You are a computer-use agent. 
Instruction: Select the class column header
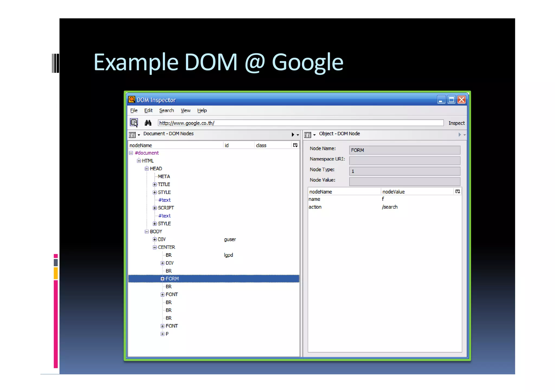click(x=273, y=145)
